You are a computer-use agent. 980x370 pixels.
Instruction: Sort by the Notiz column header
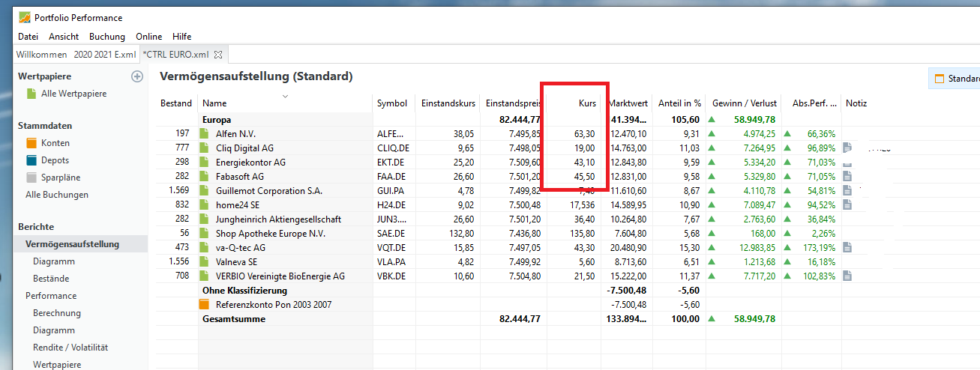pos(856,103)
